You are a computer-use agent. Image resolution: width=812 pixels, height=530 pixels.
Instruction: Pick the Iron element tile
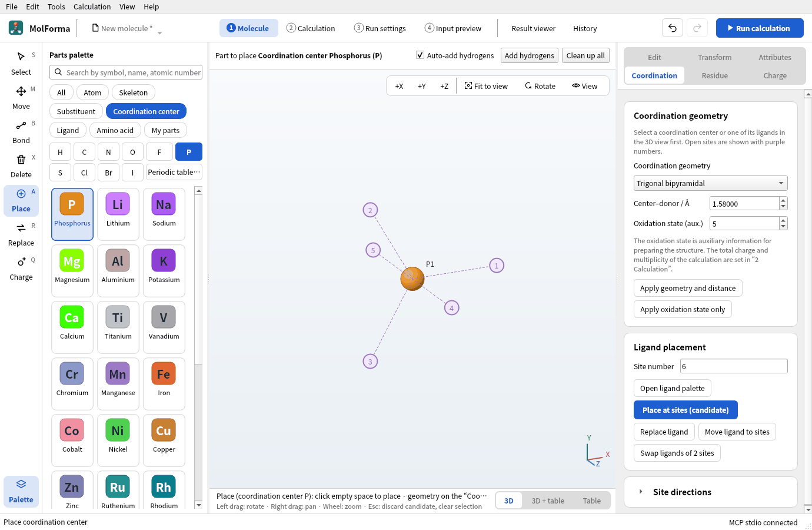(164, 384)
